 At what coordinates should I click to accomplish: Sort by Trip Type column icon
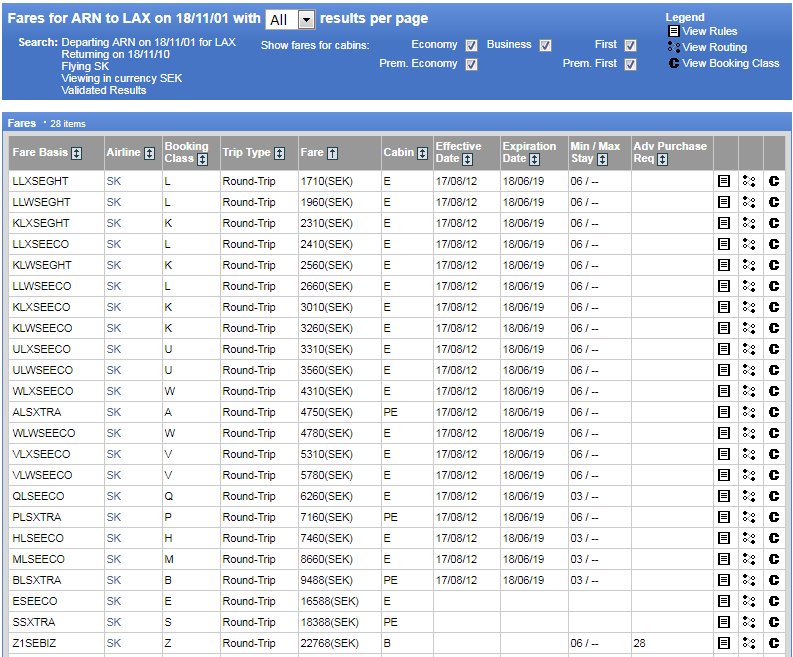pos(279,153)
